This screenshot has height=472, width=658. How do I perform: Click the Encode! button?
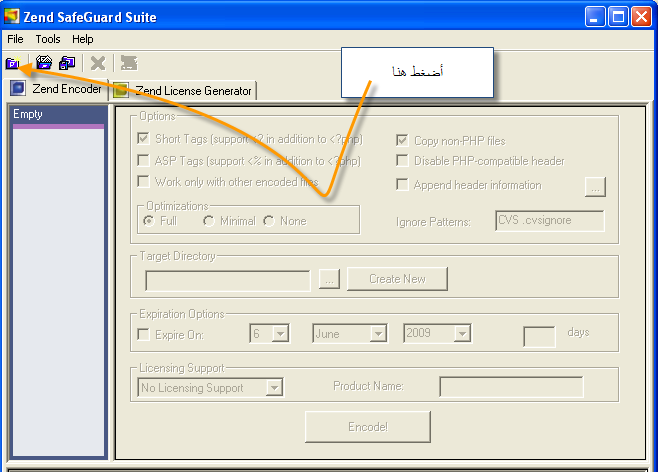[x=368, y=427]
